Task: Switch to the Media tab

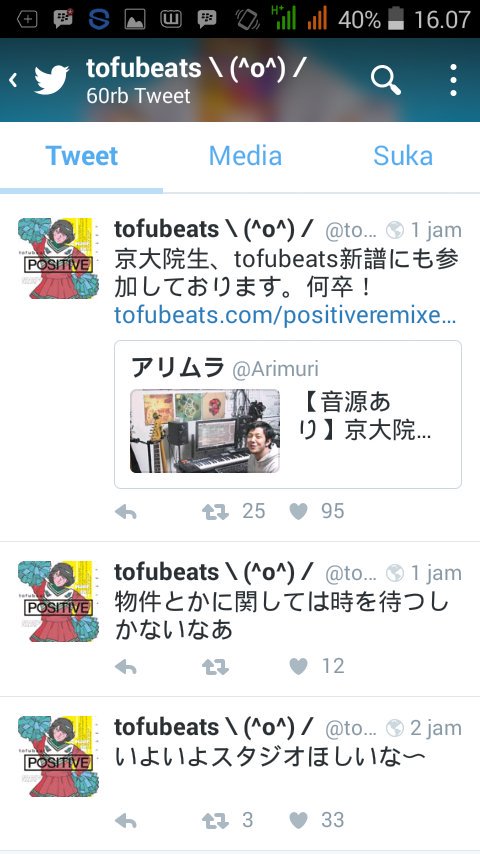Action: tap(245, 156)
